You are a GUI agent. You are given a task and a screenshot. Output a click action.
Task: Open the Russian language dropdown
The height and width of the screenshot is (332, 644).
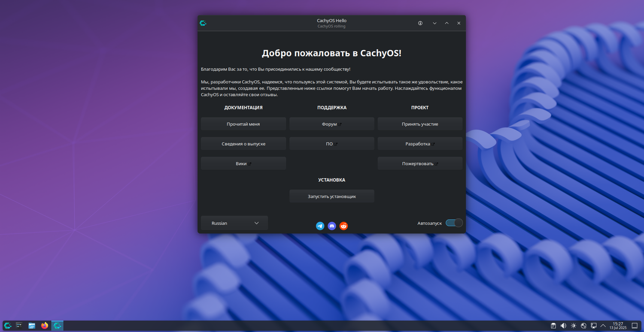pos(234,223)
